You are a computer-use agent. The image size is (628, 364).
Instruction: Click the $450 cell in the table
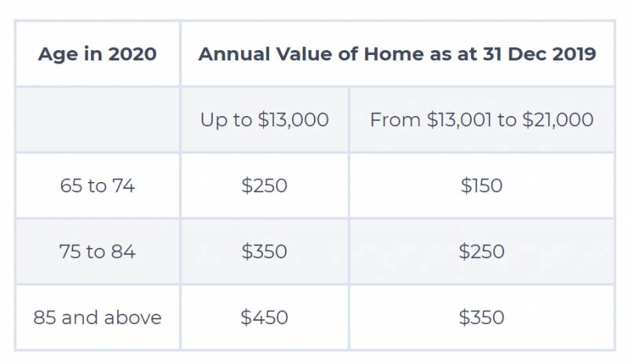265,318
